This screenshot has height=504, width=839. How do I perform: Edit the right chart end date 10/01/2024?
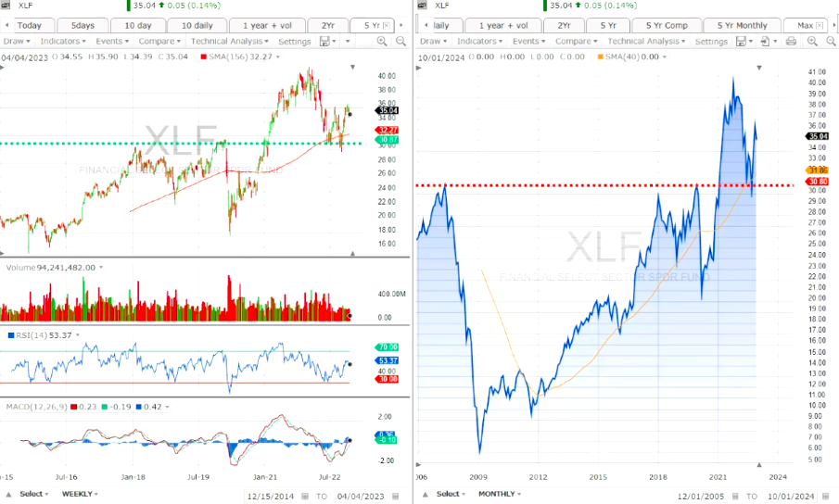click(791, 496)
